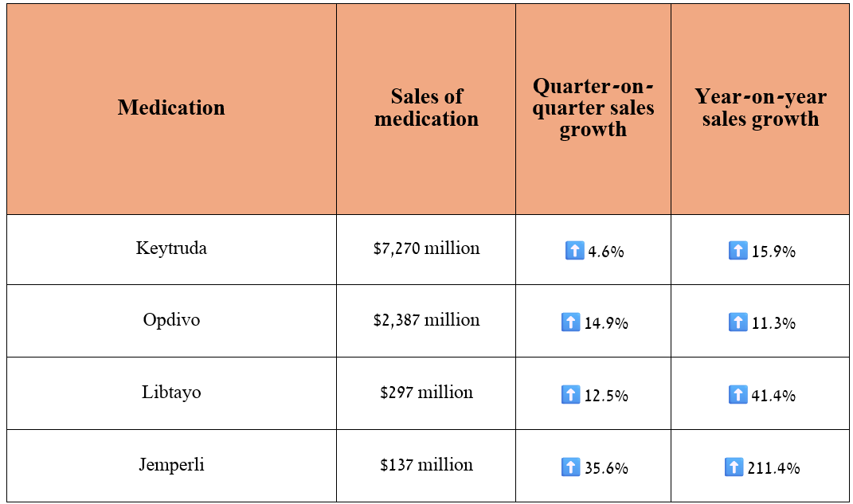Click the $297 million sales cell
853x504 pixels.
tap(426, 393)
